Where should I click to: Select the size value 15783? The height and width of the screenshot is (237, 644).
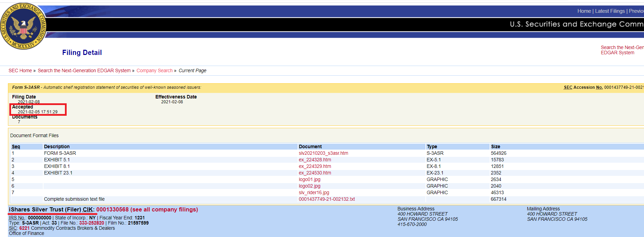[x=497, y=160]
